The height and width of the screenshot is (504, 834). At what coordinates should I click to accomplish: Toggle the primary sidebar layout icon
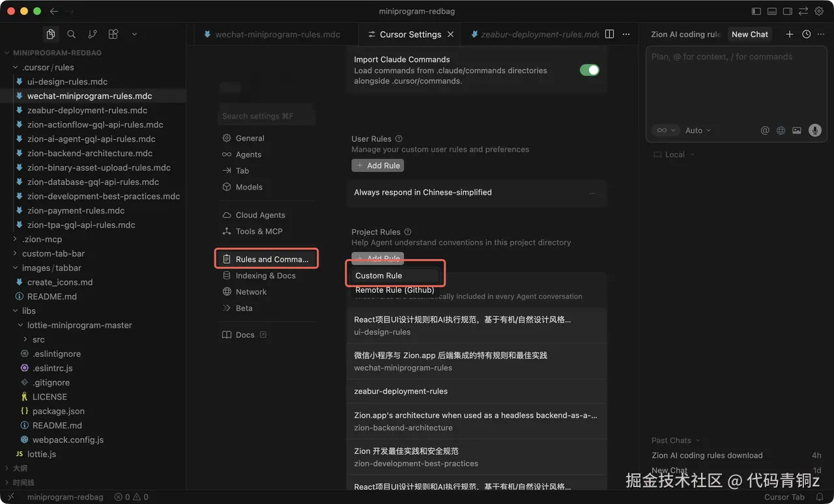click(x=756, y=11)
